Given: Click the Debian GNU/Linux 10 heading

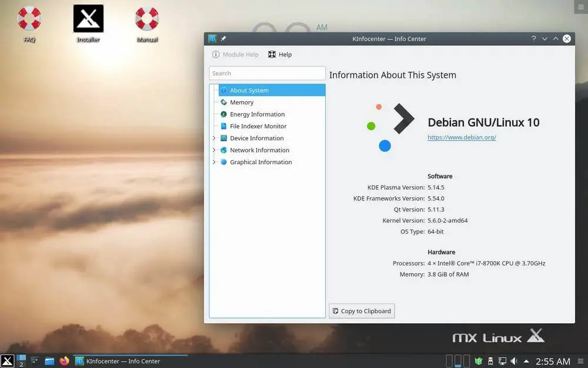Looking at the screenshot, I should click(x=483, y=122).
